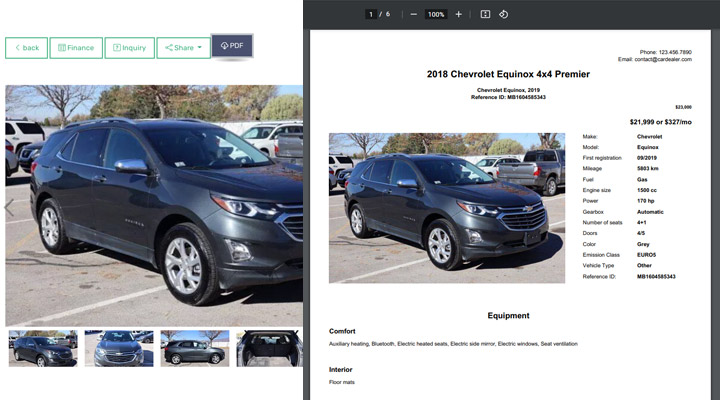Image resolution: width=720 pixels, height=400 pixels.
Task: Select the Engine size value '1500 cc'
Action: coord(647,190)
